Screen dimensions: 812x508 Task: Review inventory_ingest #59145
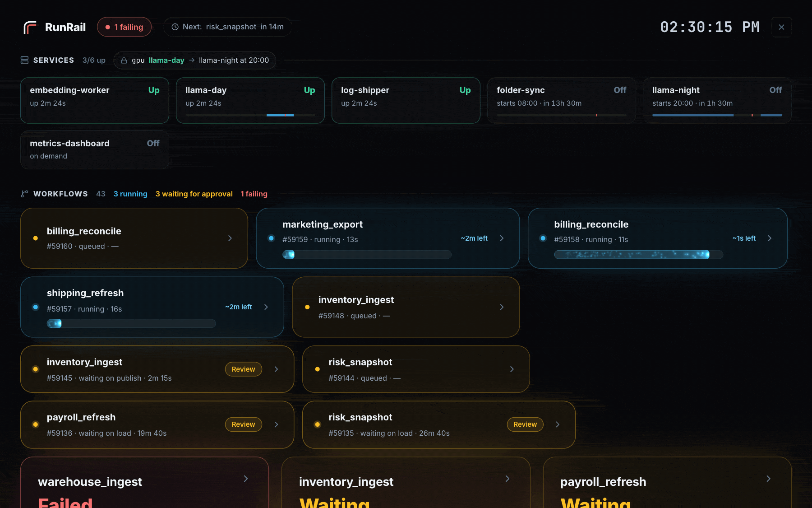(244, 369)
